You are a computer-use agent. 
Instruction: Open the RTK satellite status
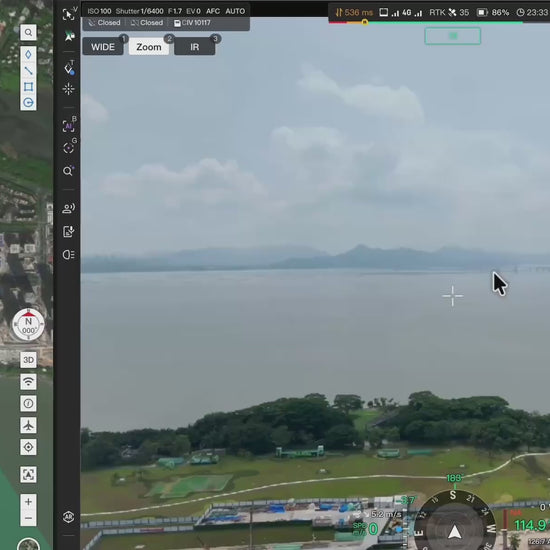(449, 13)
